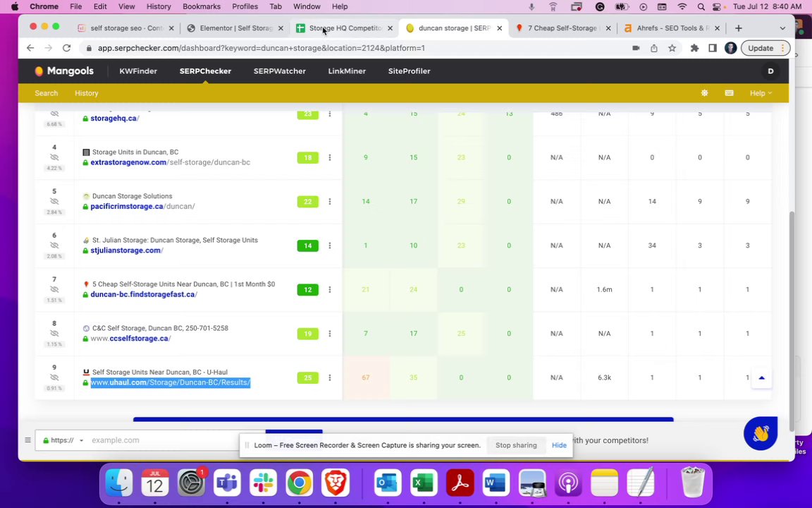Open Slack from the Dock
Screen dimensions: 812x508
(263, 484)
